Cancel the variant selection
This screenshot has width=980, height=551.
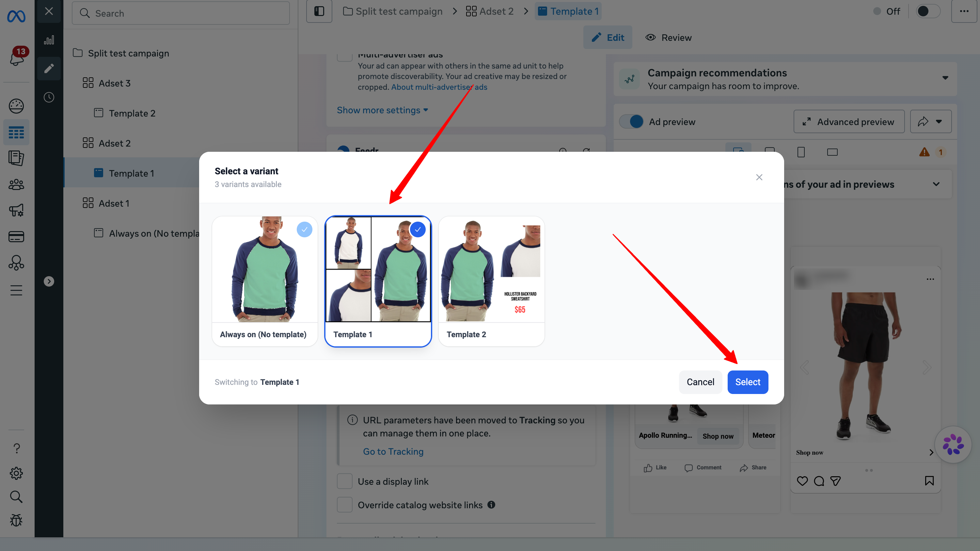pyautogui.click(x=700, y=382)
